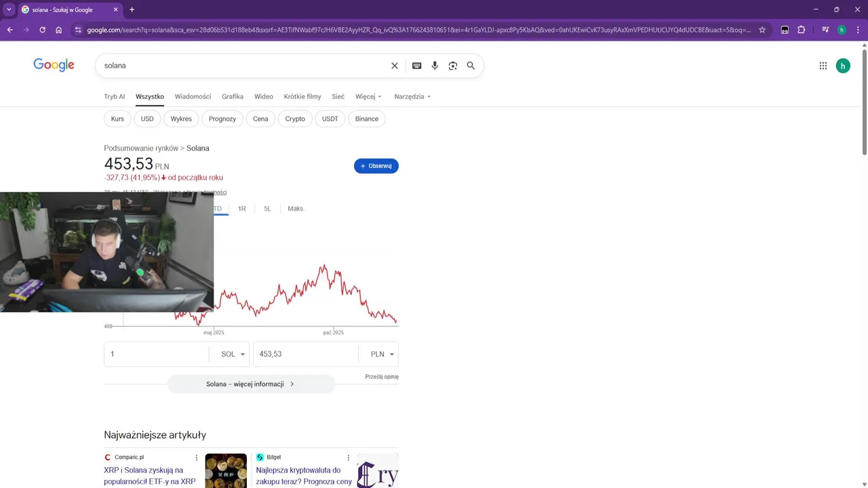Screen dimensions: 868x488
Task: Select 5L chart range
Action: click(267, 209)
